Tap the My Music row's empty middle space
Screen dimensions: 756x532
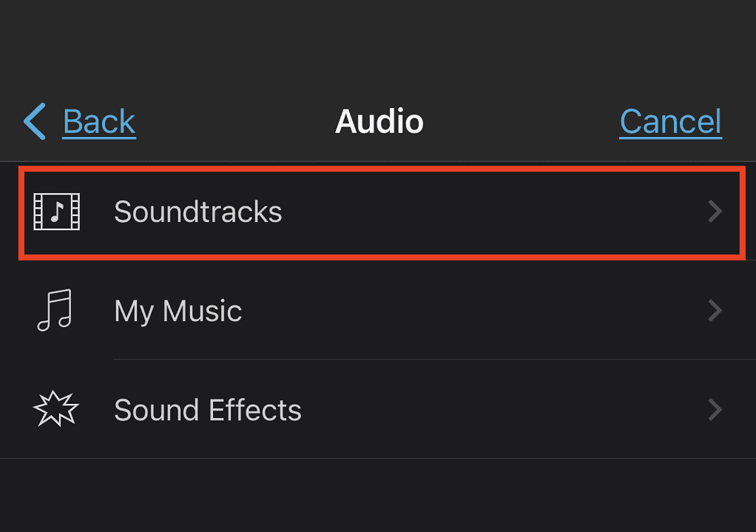473,311
